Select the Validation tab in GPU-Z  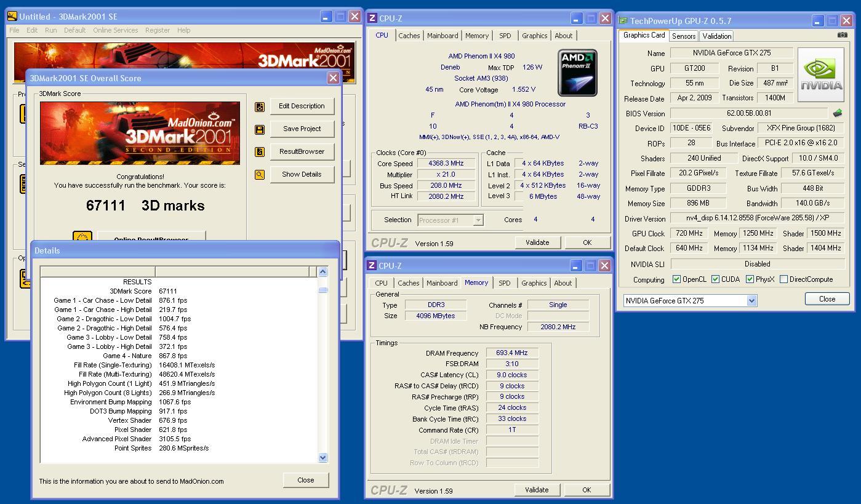point(717,36)
